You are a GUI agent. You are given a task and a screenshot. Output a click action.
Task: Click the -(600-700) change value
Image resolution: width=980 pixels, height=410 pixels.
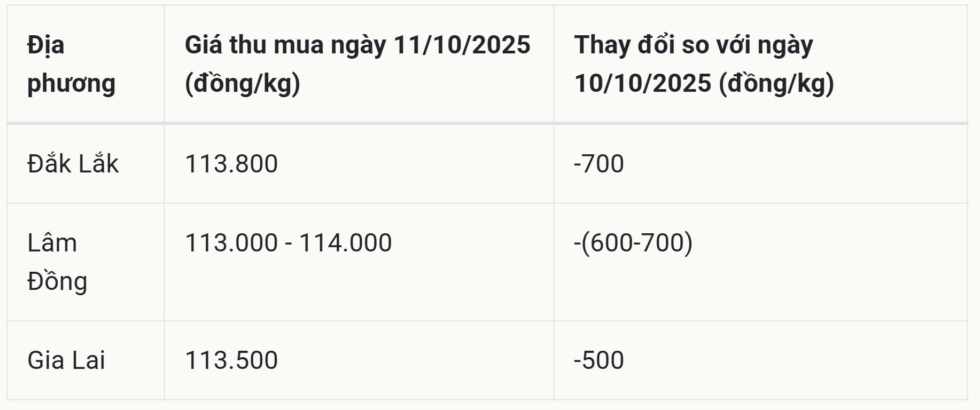click(633, 243)
